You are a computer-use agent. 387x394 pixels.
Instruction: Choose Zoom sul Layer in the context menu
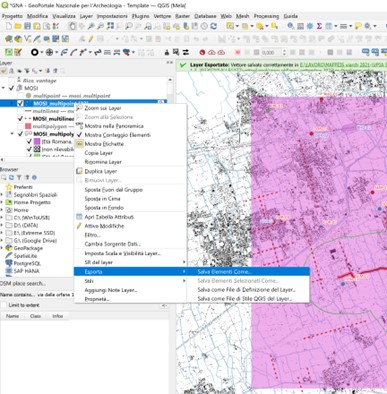point(130,108)
